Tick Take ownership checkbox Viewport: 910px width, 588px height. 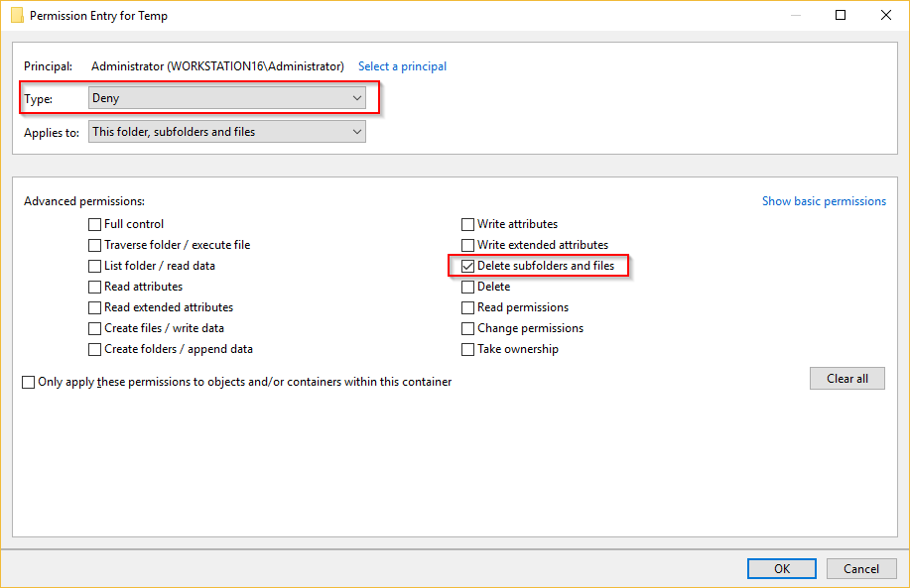[467, 350]
